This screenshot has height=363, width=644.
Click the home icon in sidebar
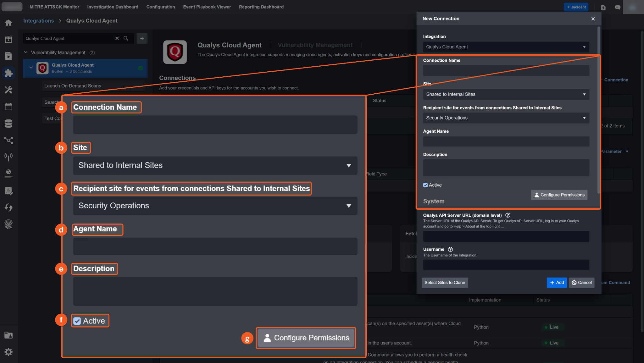click(8, 23)
